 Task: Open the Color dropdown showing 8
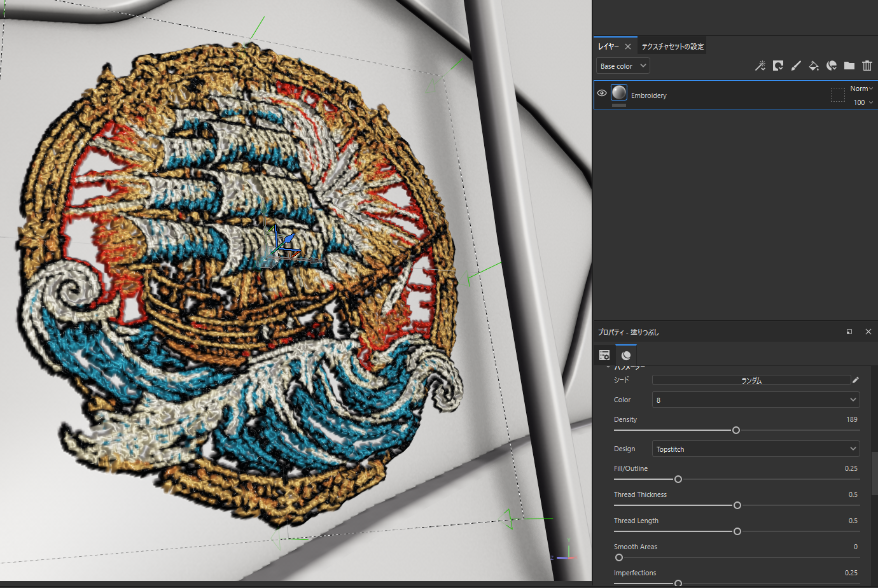coord(756,400)
